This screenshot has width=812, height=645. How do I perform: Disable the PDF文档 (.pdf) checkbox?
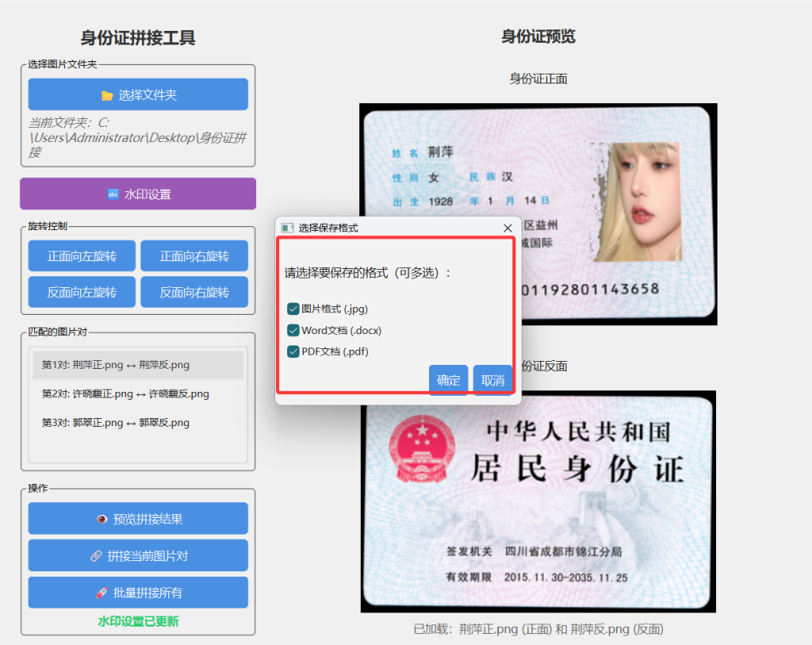293,351
